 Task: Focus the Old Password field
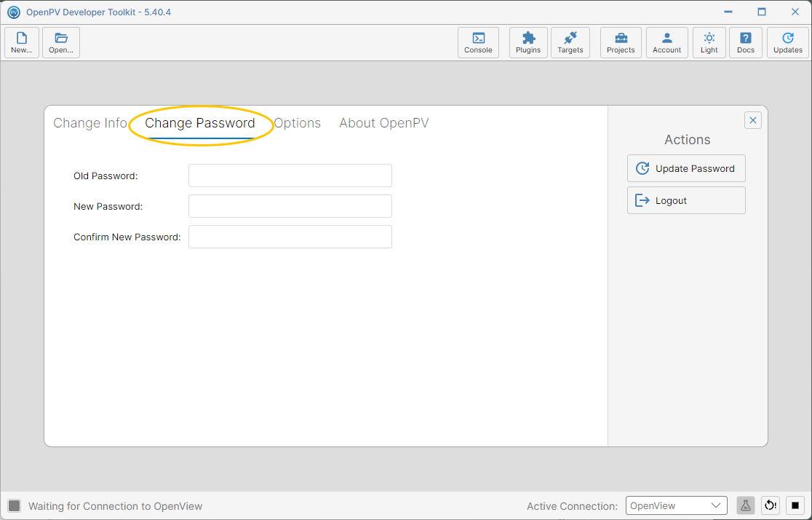pyautogui.click(x=290, y=176)
